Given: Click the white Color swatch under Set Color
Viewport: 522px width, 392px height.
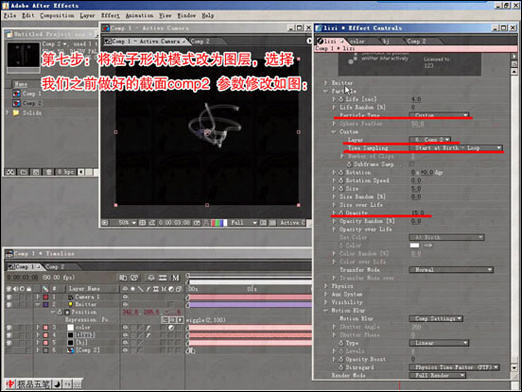Looking at the screenshot, I should [414, 245].
